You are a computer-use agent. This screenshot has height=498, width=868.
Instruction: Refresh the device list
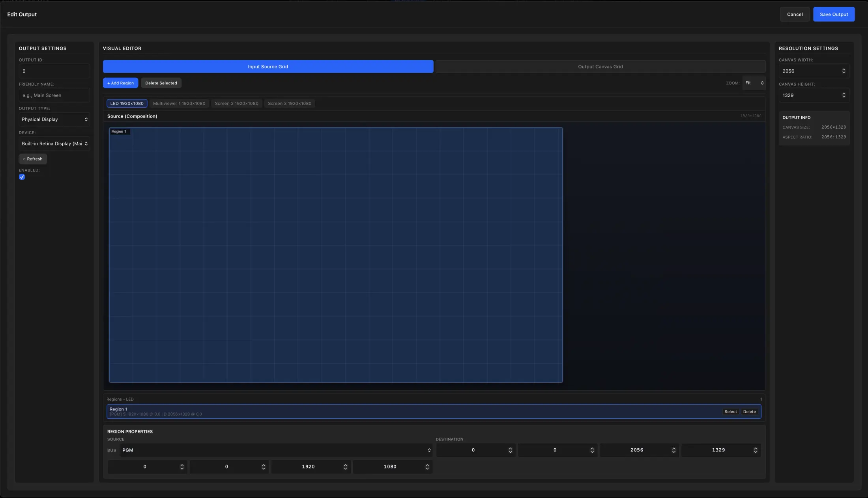pos(33,159)
